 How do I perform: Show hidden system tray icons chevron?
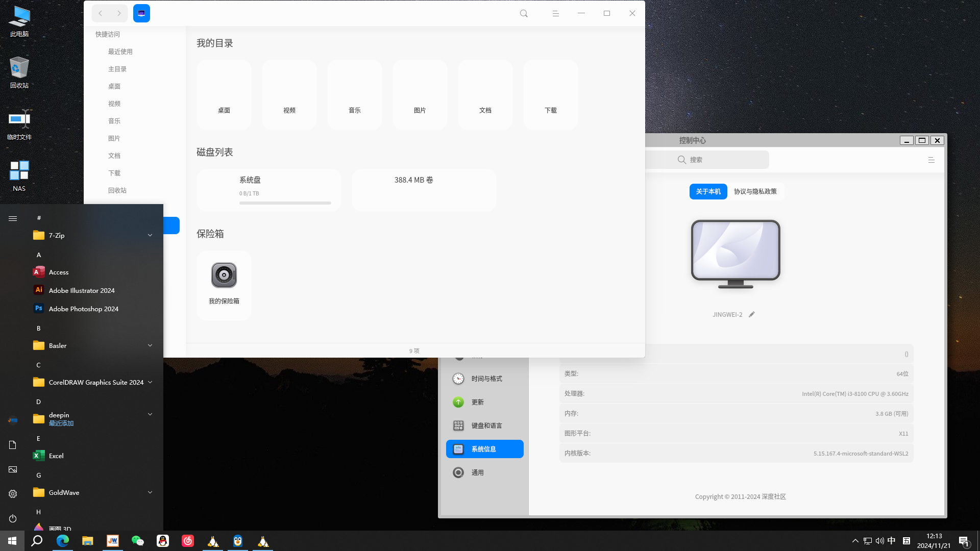click(855, 541)
